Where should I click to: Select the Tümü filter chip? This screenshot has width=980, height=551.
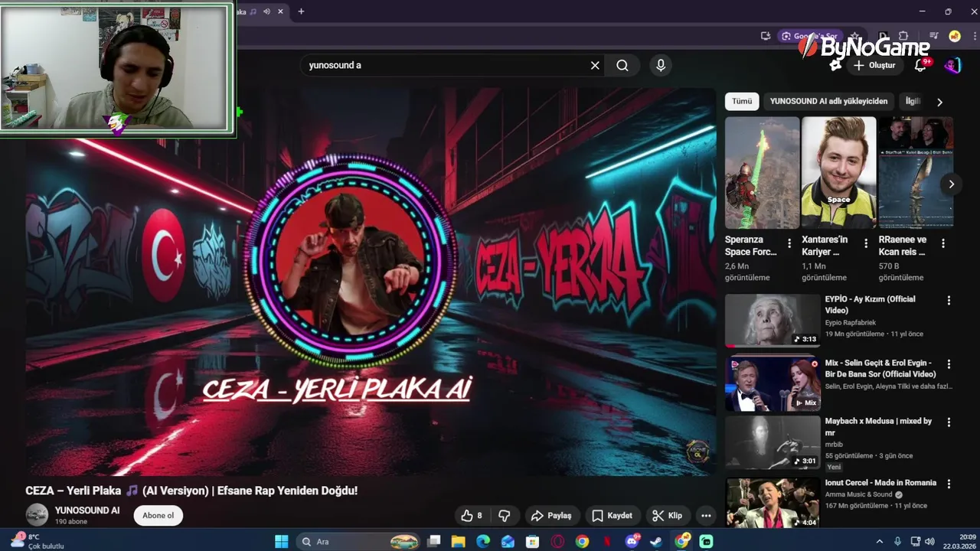tap(742, 101)
